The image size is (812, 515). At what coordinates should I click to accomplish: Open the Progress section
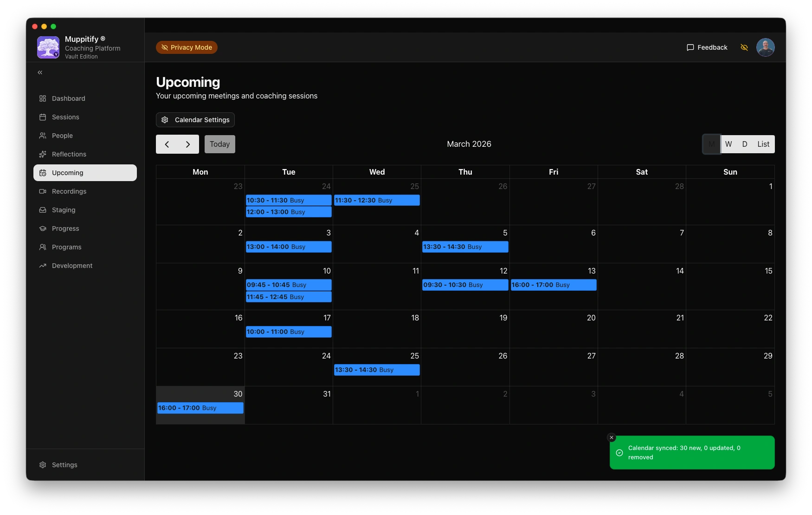coord(65,228)
